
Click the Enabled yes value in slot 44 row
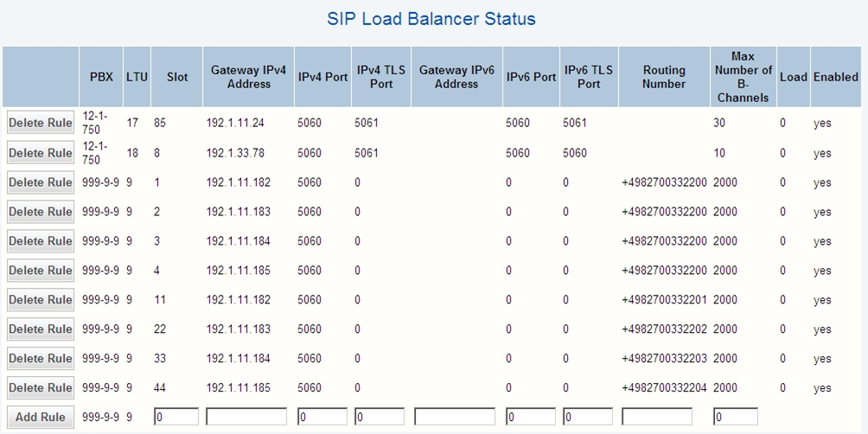click(822, 388)
